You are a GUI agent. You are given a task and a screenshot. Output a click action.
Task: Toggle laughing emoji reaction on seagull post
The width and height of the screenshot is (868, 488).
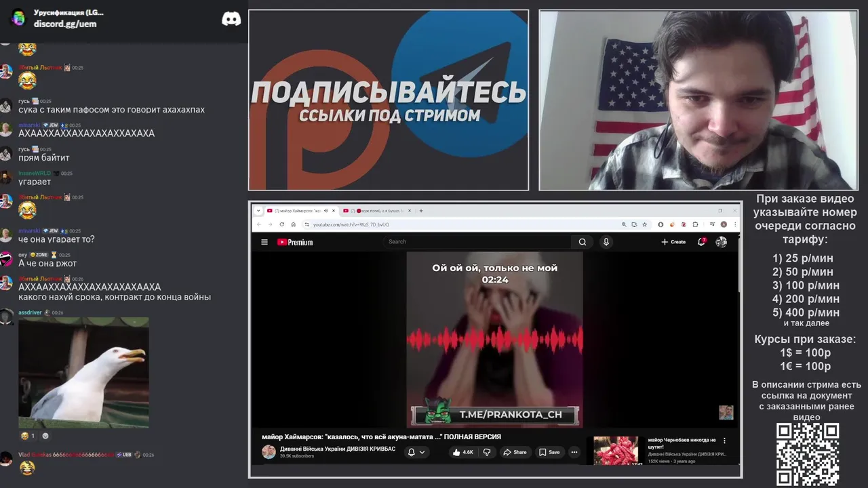coord(28,436)
